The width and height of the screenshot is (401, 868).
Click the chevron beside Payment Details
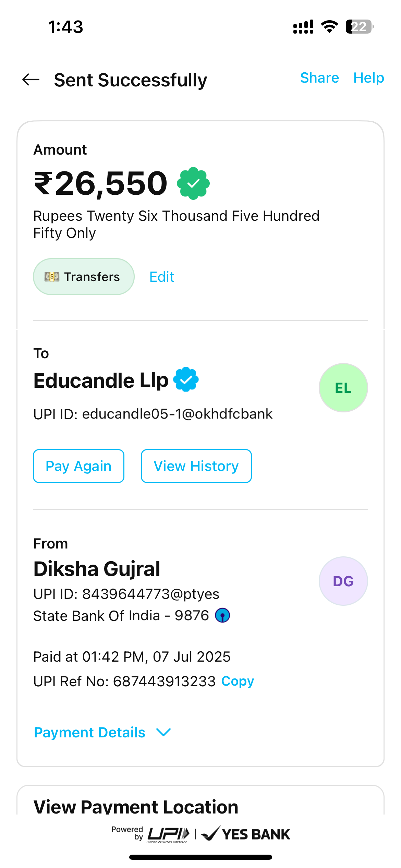[x=163, y=733]
